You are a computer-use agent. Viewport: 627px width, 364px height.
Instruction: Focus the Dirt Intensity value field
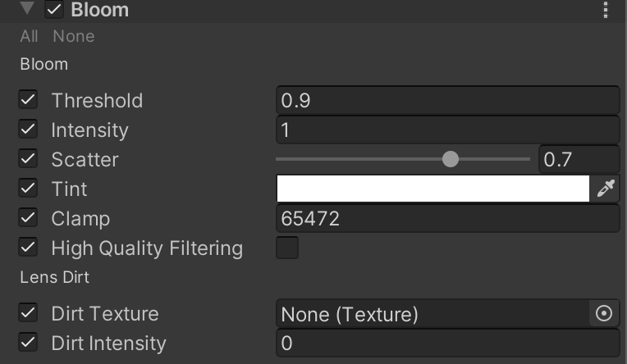448,343
